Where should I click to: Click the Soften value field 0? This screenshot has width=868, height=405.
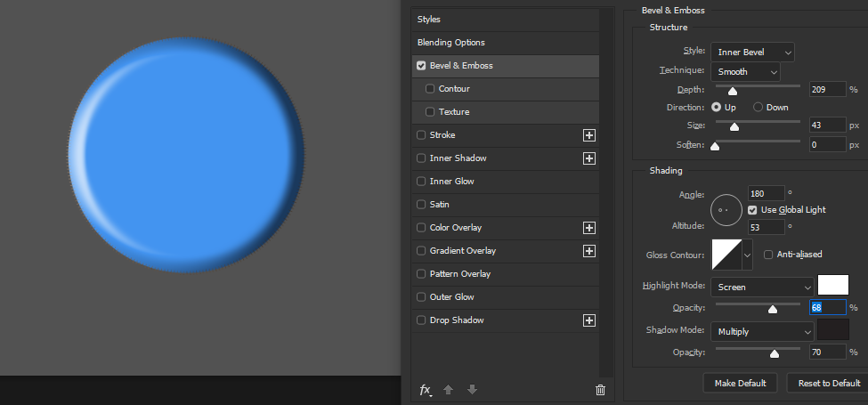(x=828, y=145)
